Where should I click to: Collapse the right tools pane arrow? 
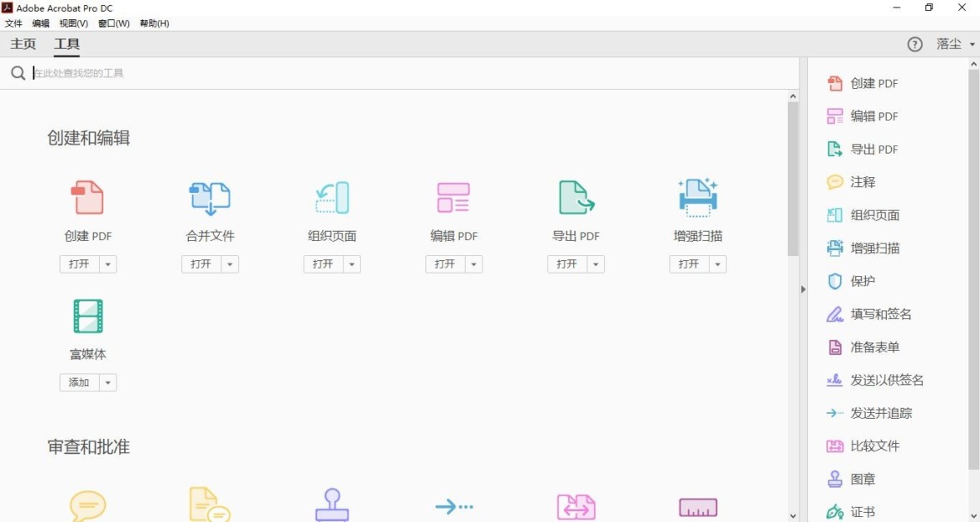(803, 289)
